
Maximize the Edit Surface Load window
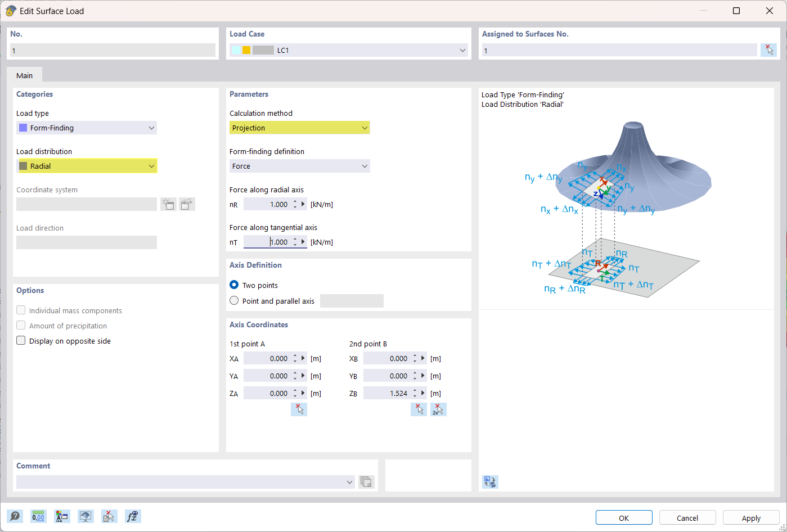pos(736,11)
